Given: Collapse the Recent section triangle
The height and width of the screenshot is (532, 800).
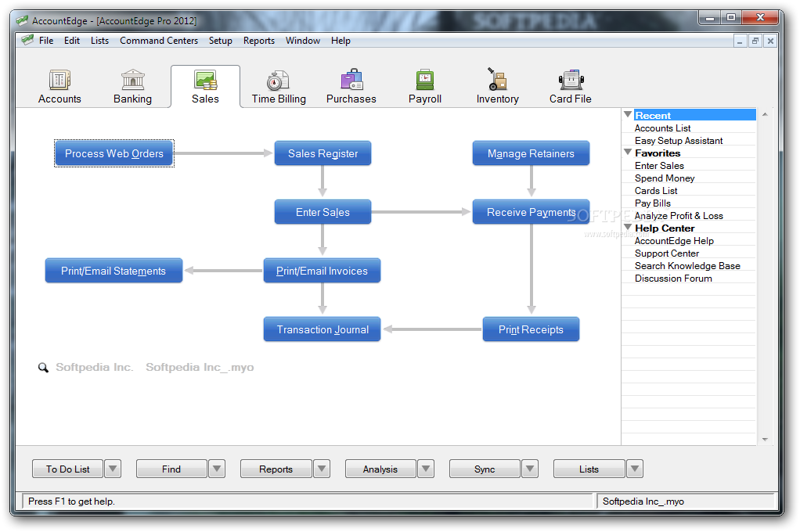Looking at the screenshot, I should point(628,115).
